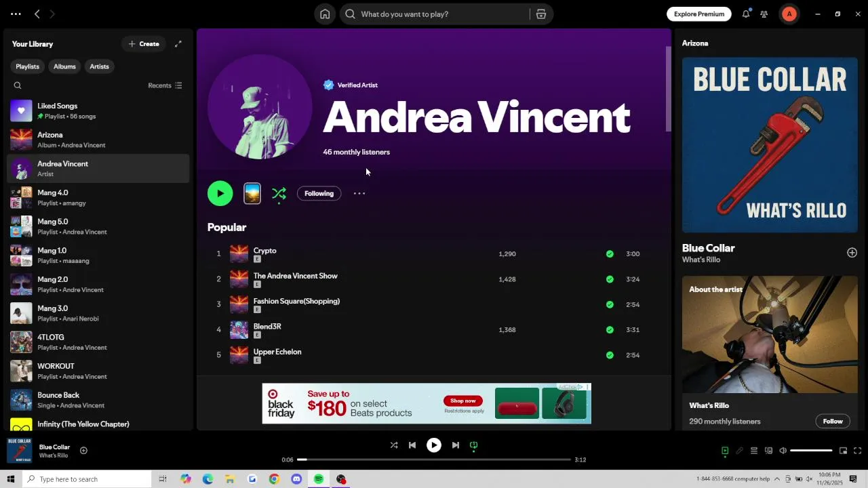
Task: Open lyrics microphone icon
Action: click(x=739, y=451)
